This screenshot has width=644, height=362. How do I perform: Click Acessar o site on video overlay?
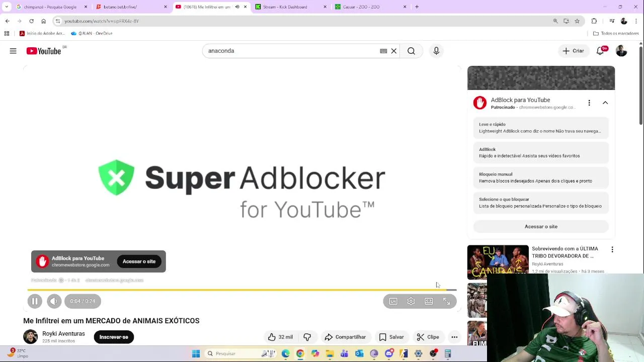tap(139, 261)
